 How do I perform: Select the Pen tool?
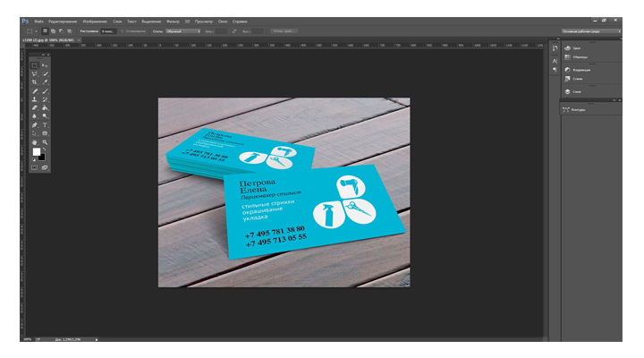(35, 125)
